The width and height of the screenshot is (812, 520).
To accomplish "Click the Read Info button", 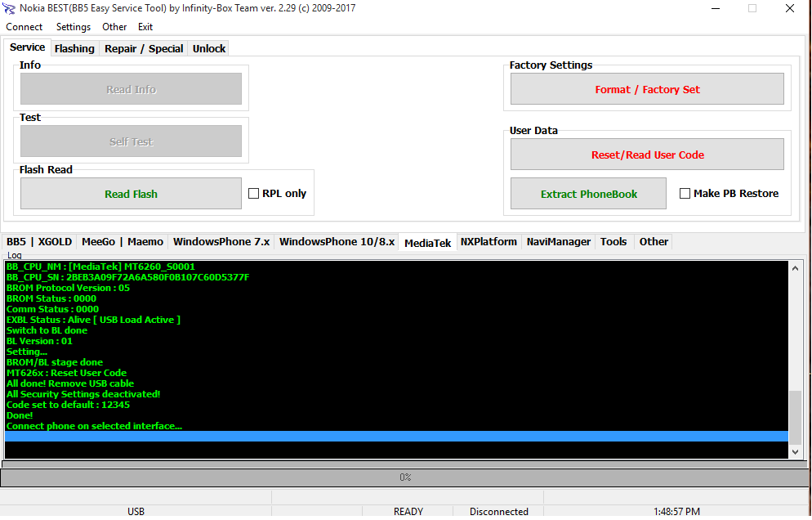I will (x=131, y=89).
